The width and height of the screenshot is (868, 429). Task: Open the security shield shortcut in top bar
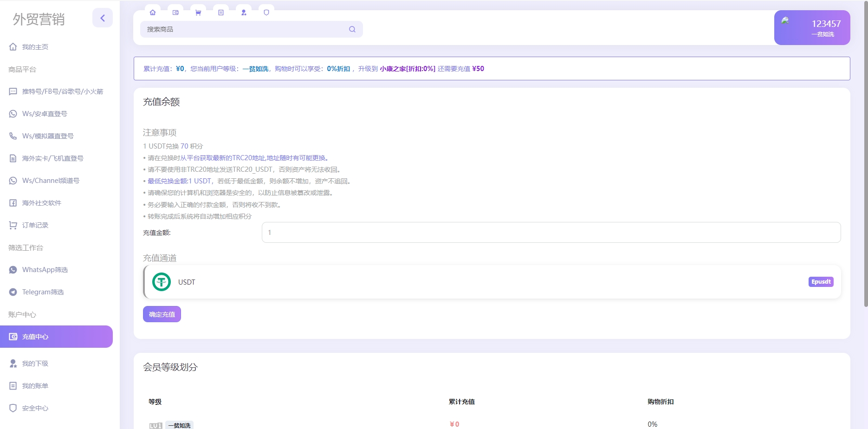point(266,13)
